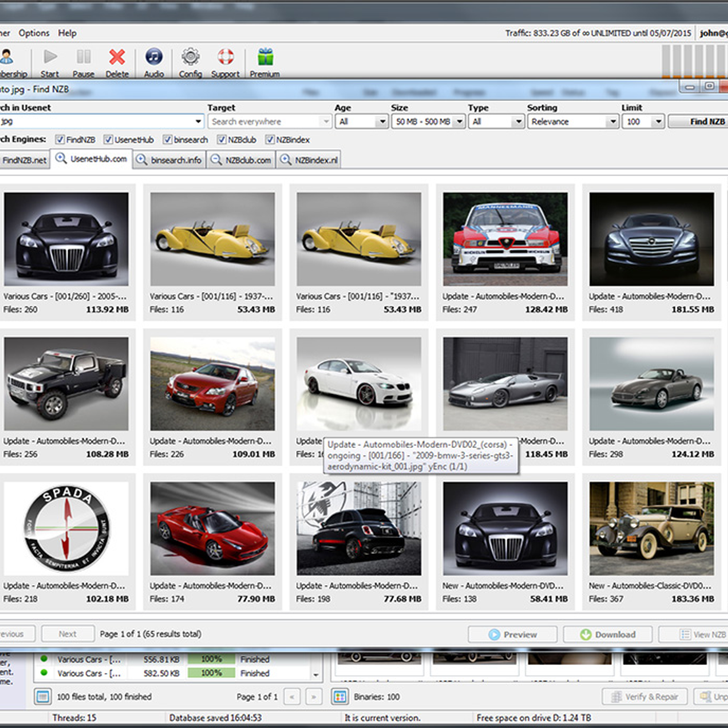Click the next page arrow in lower panel
The width and height of the screenshot is (728, 728).
point(313,697)
